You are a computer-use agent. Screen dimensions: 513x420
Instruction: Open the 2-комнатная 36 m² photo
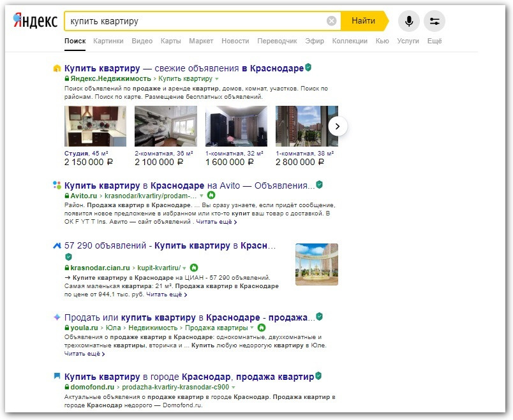point(166,126)
